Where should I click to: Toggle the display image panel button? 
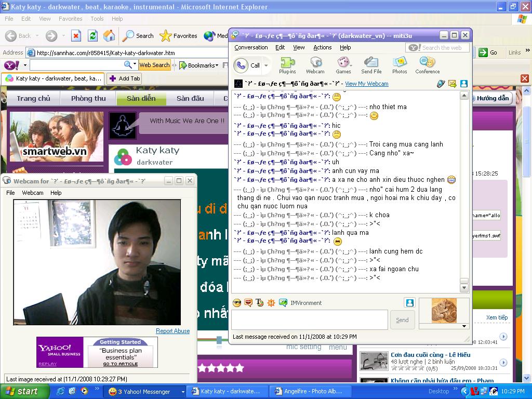409,303
